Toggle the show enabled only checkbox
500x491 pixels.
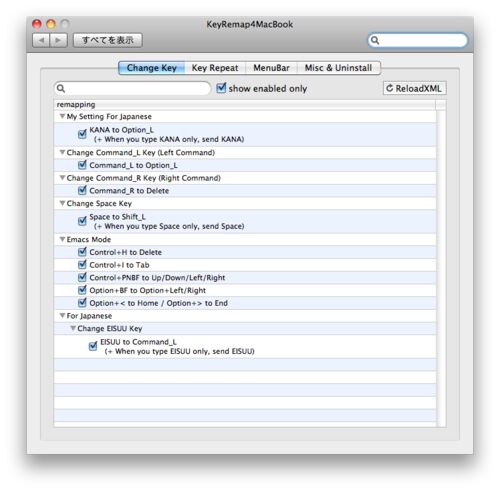coord(221,88)
